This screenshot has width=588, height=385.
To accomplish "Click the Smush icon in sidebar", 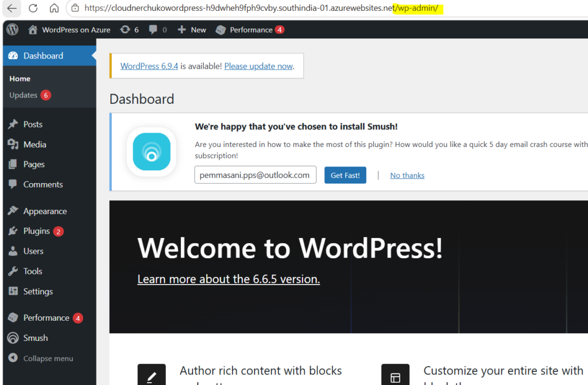I will 13,338.
